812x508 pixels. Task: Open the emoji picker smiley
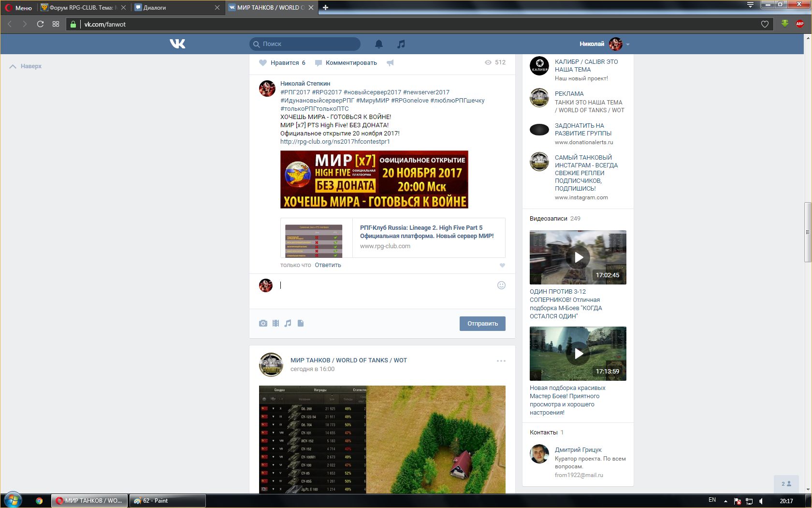click(501, 285)
